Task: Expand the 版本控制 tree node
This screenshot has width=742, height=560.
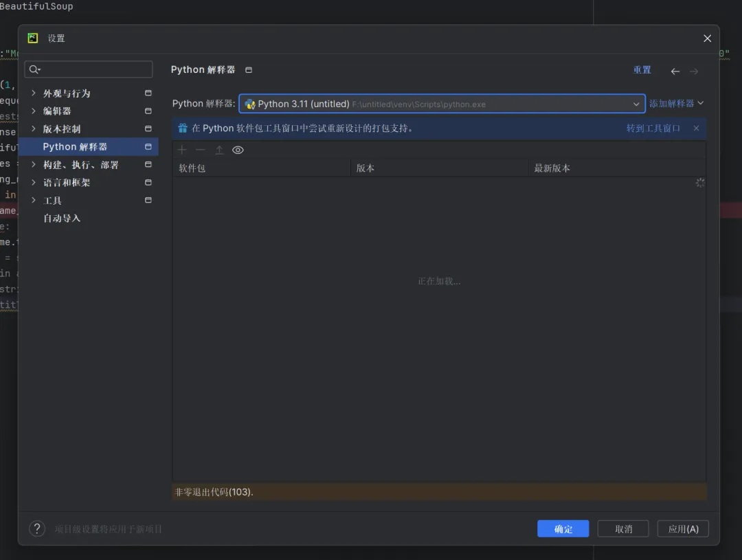Action: [33, 128]
